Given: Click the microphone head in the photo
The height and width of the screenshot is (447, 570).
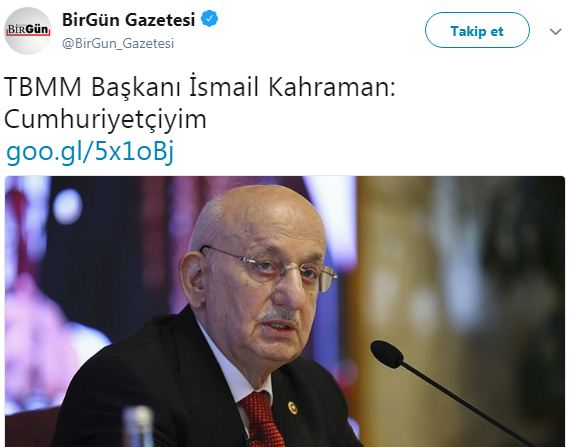Looking at the screenshot, I should [387, 354].
